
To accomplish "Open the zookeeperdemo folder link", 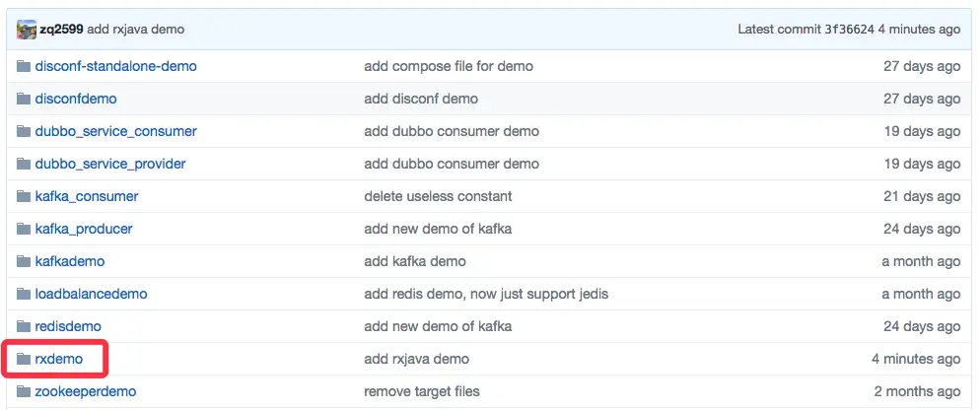I will tap(85, 392).
